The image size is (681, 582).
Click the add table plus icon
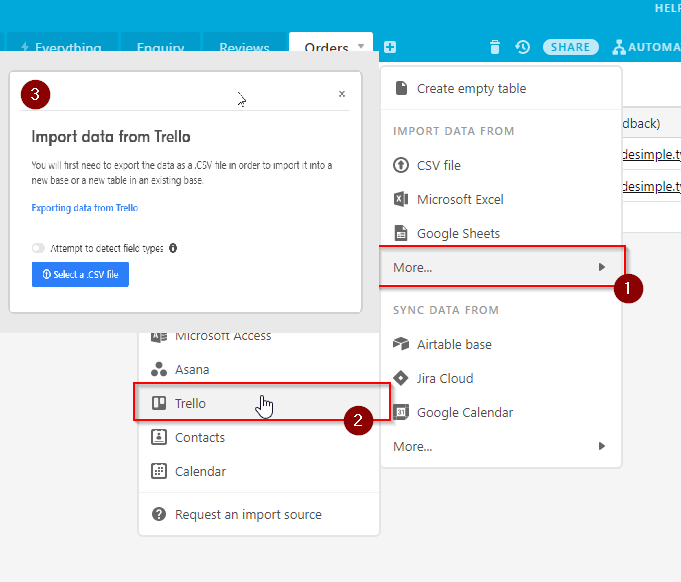coord(390,47)
